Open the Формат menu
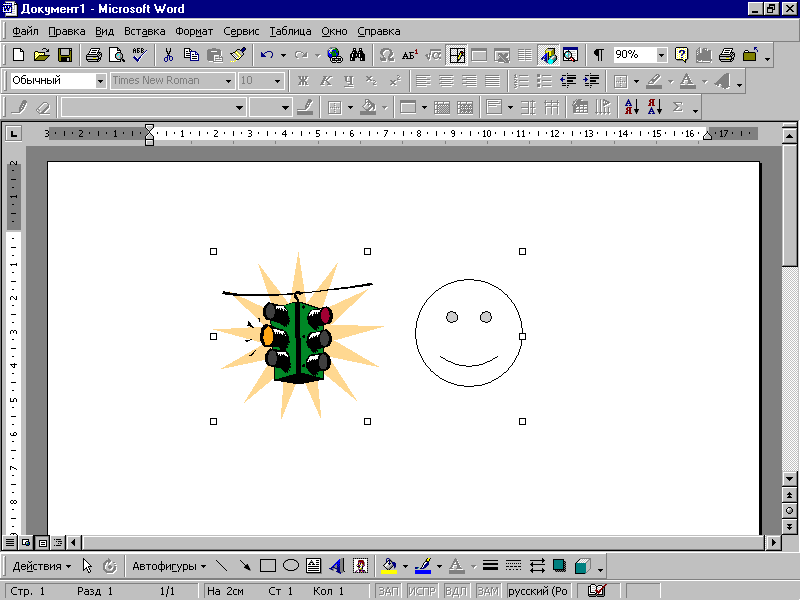The height and width of the screenshot is (600, 800). click(194, 31)
